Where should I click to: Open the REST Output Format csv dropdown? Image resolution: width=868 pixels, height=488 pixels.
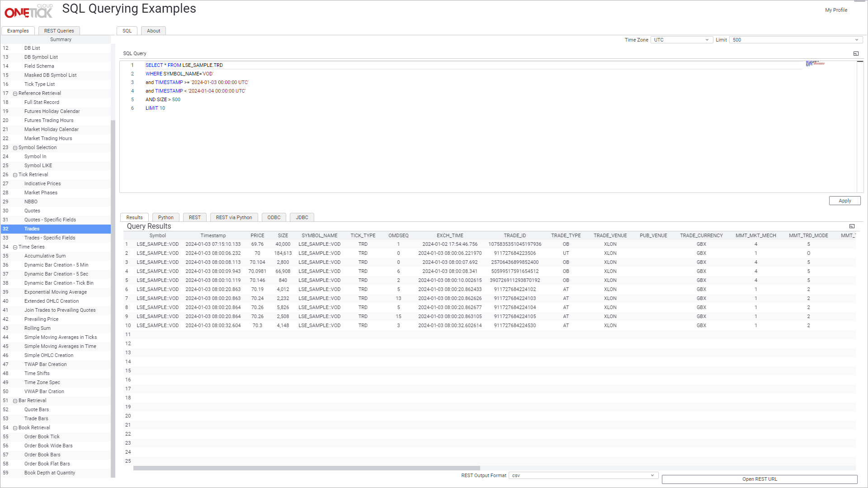583,475
